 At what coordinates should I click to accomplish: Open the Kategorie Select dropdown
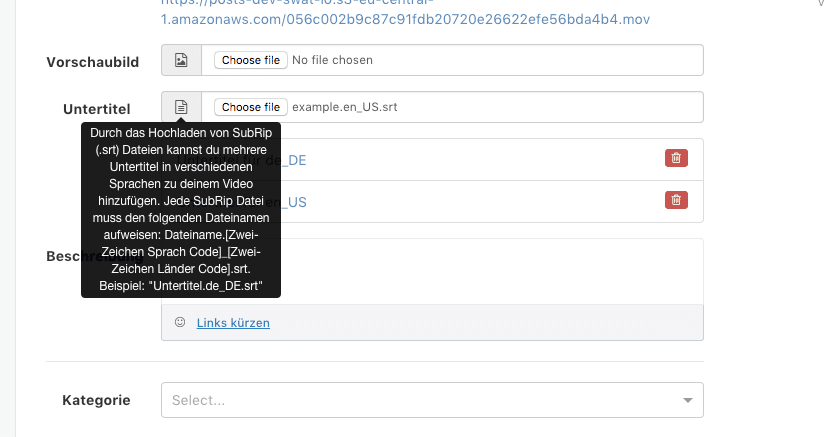[432, 400]
